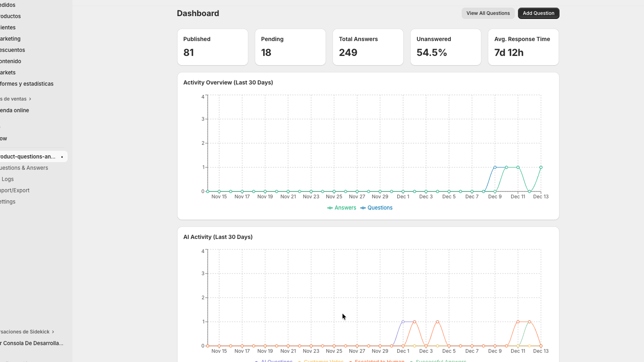Toggle the Answers series in chart legend

[x=342, y=208]
